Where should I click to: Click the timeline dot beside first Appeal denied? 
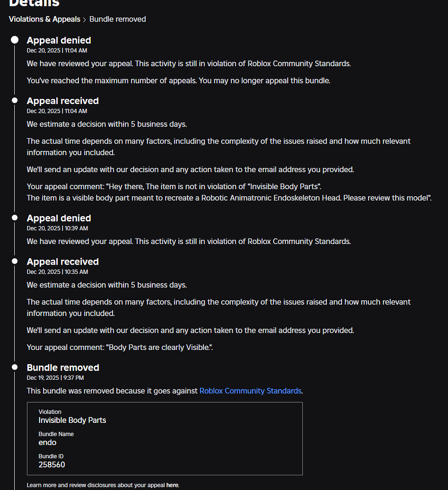[x=14, y=40]
